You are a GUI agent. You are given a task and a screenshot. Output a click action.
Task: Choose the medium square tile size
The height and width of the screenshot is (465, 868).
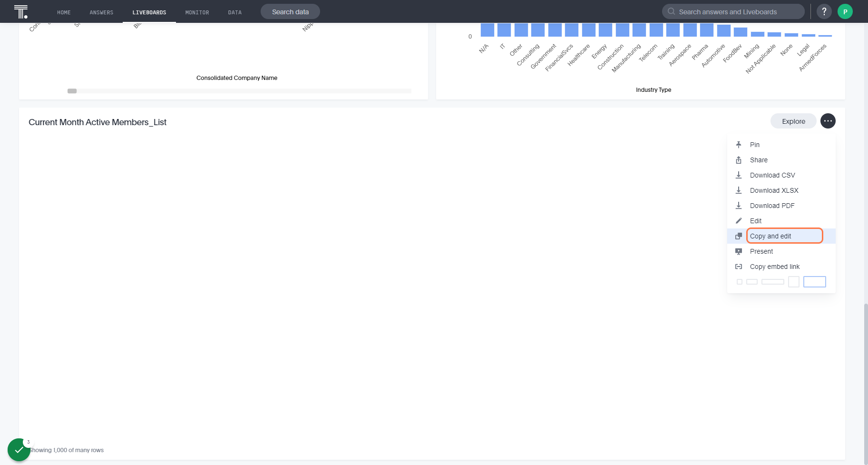click(794, 282)
